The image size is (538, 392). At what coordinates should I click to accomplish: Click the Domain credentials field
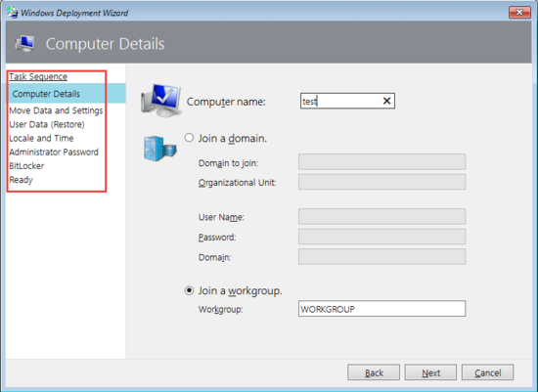coord(381,256)
